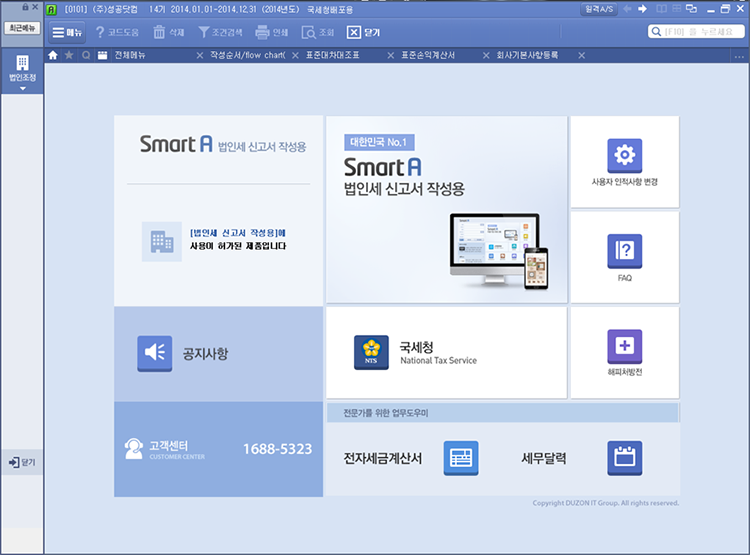Focus the F10 search input field
The image size is (750, 555).
pos(696,32)
